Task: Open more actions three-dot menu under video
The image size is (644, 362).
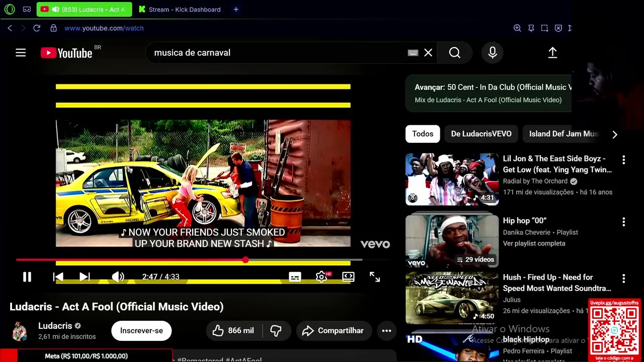Action: [x=386, y=330]
